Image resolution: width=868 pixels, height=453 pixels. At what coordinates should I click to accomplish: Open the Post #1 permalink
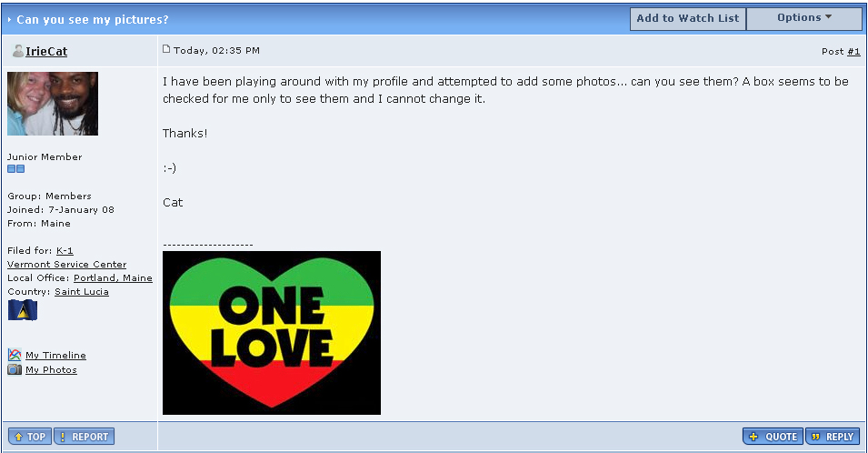click(853, 51)
